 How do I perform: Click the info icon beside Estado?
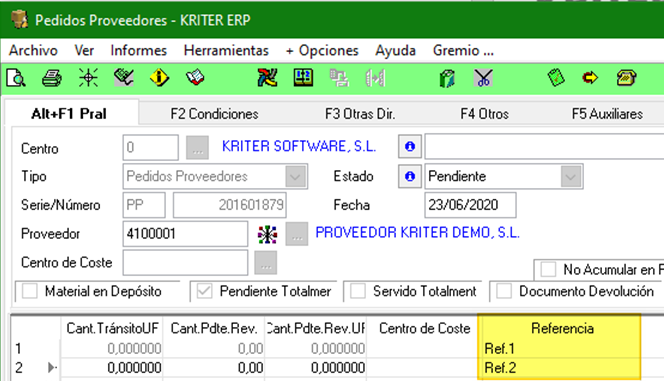pos(409,176)
